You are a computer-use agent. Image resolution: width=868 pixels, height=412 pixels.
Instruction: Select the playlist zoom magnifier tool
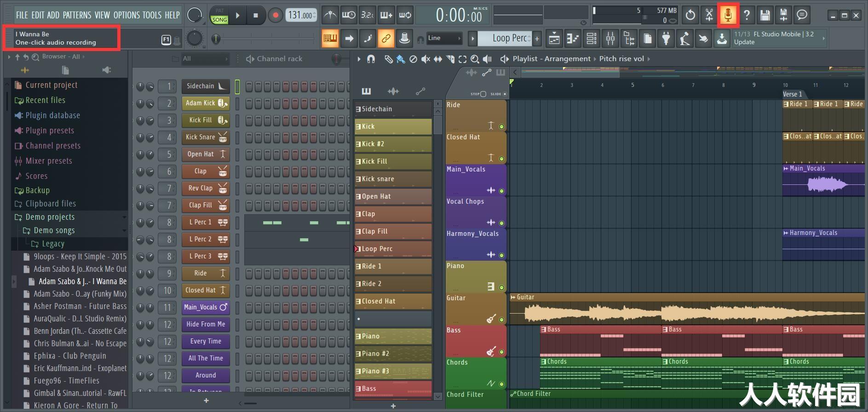pyautogui.click(x=475, y=59)
